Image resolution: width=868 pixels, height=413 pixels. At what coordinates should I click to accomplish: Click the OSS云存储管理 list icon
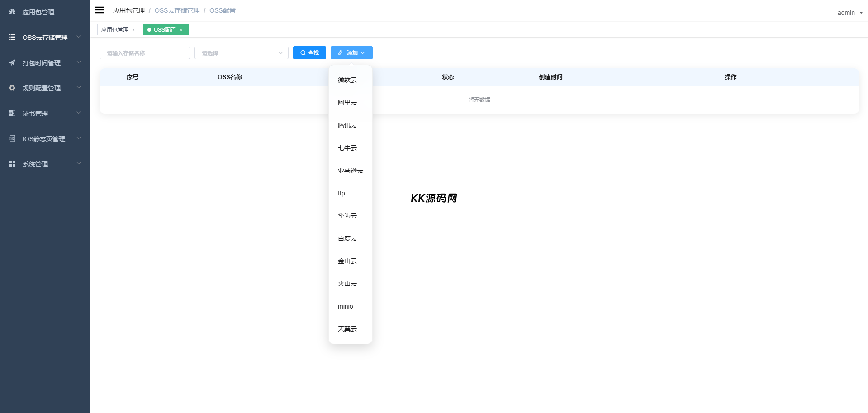[12, 37]
